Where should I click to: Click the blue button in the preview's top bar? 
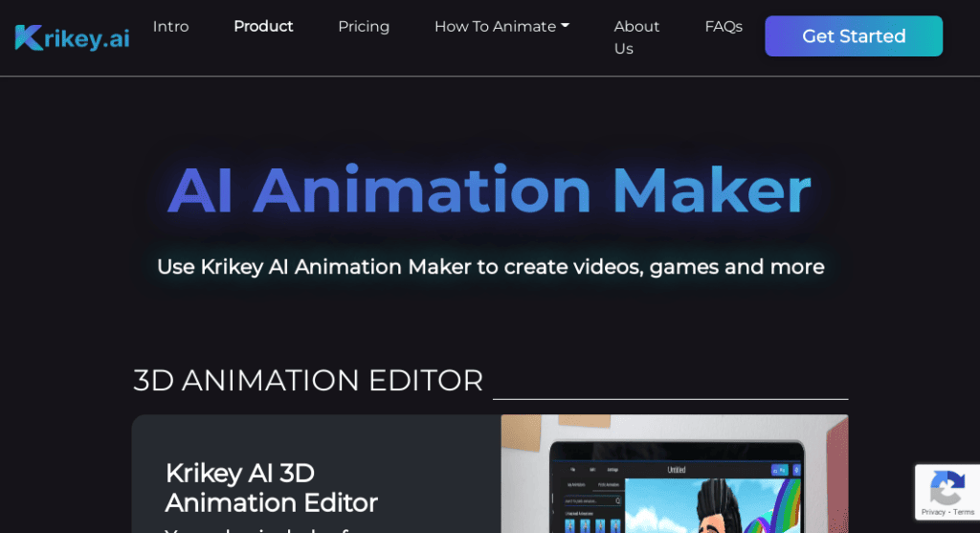coord(778,470)
